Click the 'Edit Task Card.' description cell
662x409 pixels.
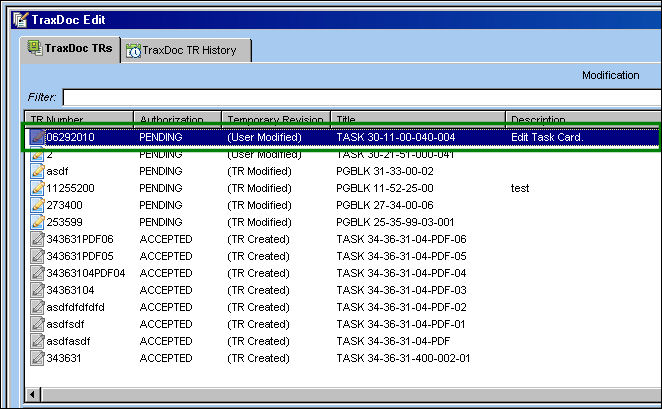point(547,137)
